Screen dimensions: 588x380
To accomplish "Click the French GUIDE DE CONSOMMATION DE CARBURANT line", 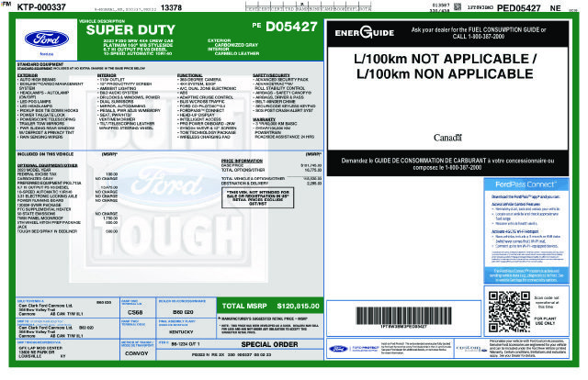I will click(x=447, y=163).
